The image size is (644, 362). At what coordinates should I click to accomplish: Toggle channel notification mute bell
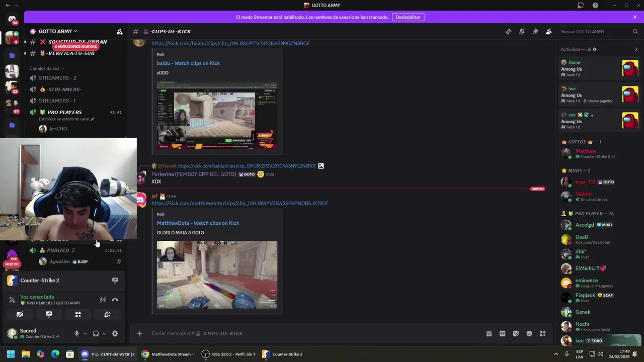[522, 31]
